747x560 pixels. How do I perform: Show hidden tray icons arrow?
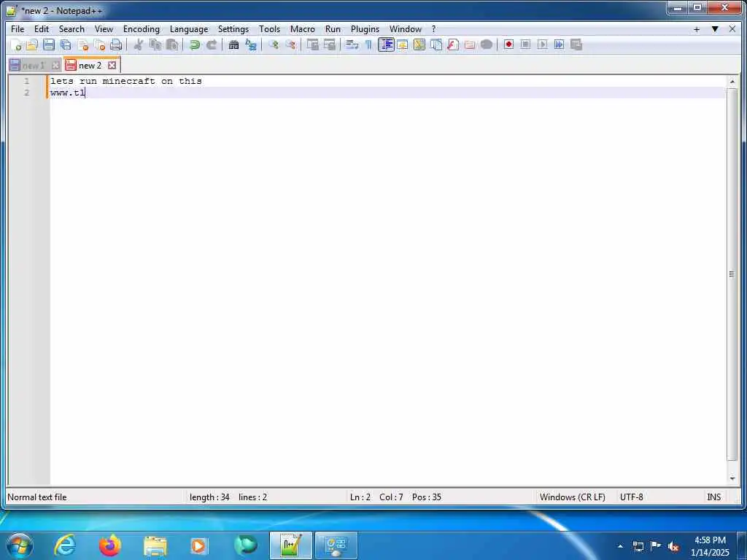[x=620, y=545]
